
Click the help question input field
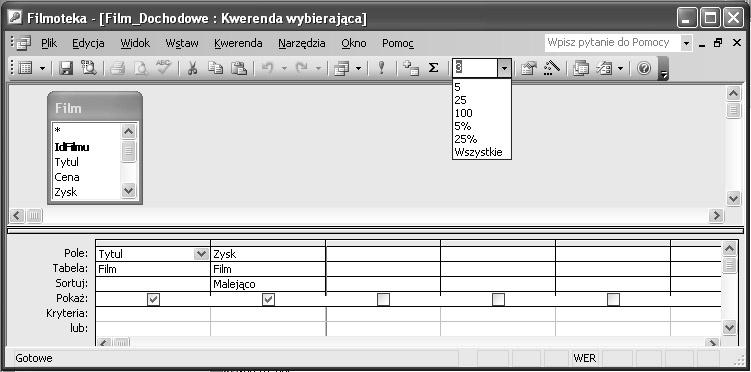click(x=612, y=43)
